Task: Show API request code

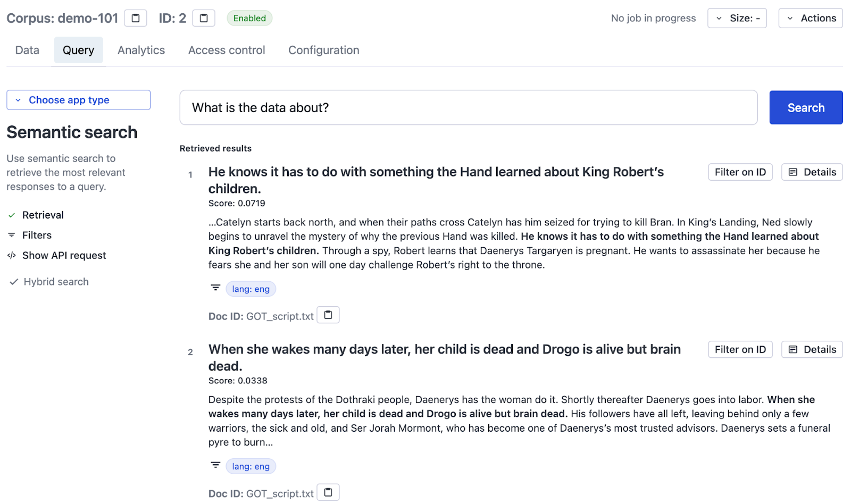Action: (x=57, y=256)
